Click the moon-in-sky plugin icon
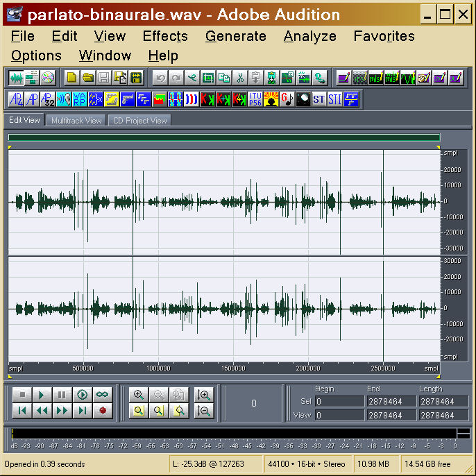 point(303,99)
